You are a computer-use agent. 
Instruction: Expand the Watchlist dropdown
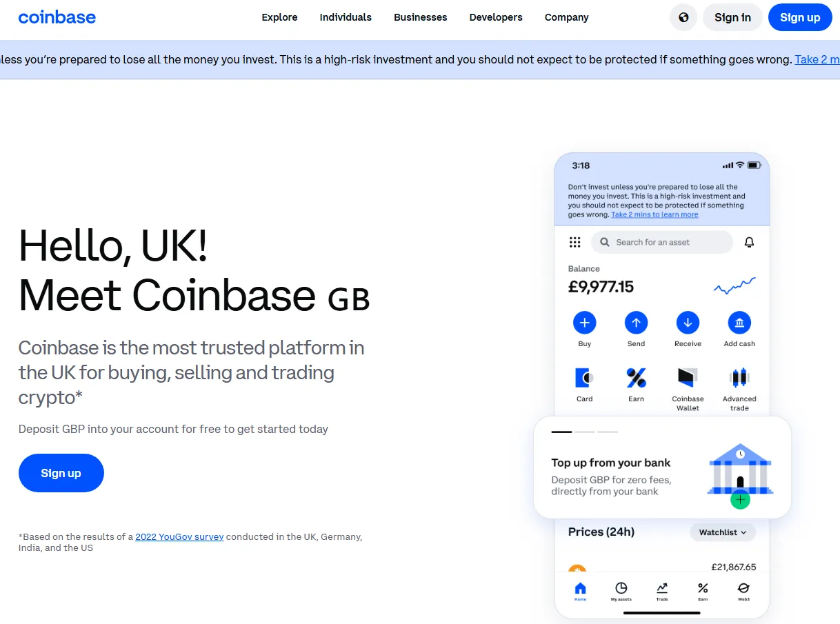723,532
